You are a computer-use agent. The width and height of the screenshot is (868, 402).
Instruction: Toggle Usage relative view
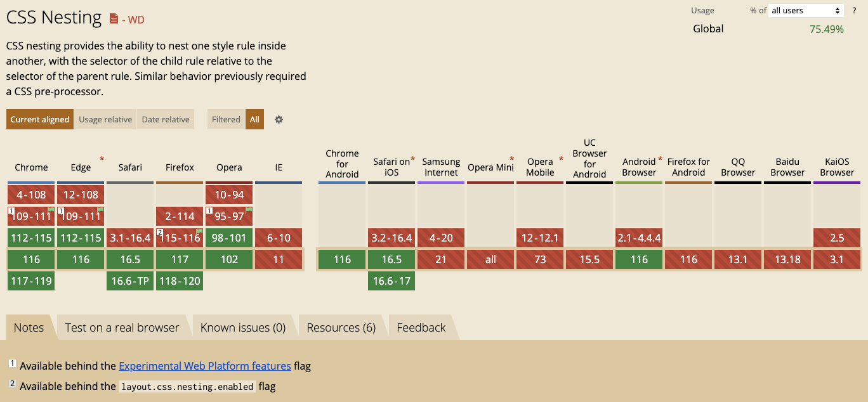tap(105, 119)
